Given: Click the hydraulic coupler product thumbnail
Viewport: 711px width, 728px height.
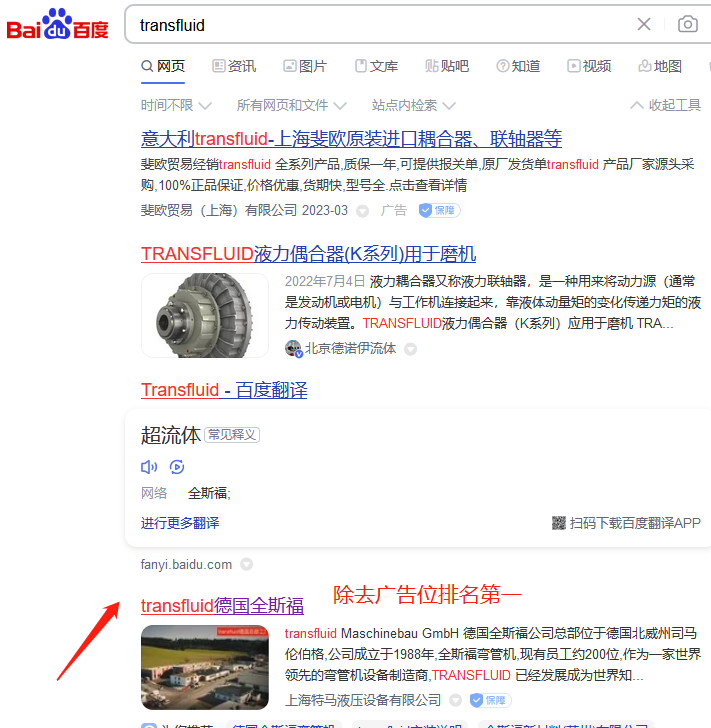Looking at the screenshot, I should point(205,315).
